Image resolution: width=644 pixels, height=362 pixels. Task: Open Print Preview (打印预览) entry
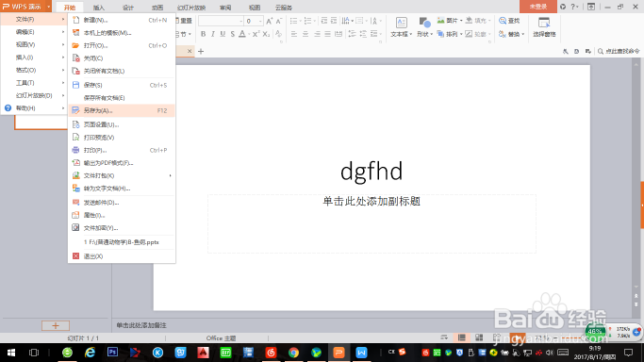(122, 137)
